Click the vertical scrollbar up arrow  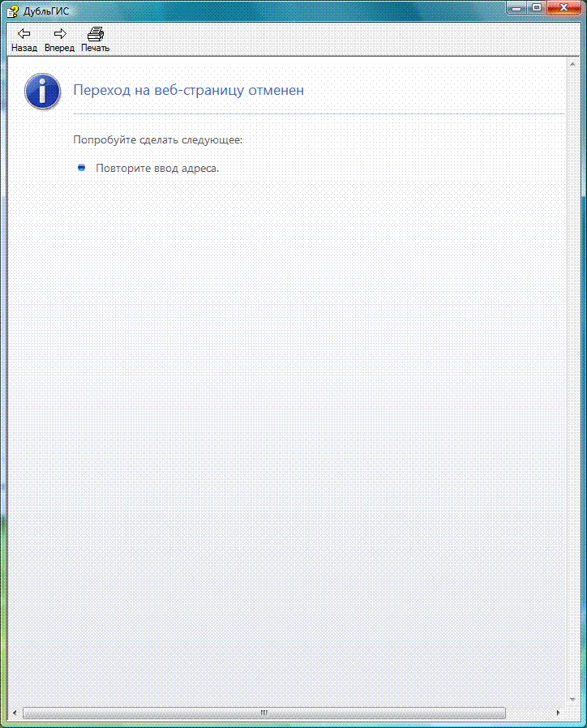coord(572,64)
